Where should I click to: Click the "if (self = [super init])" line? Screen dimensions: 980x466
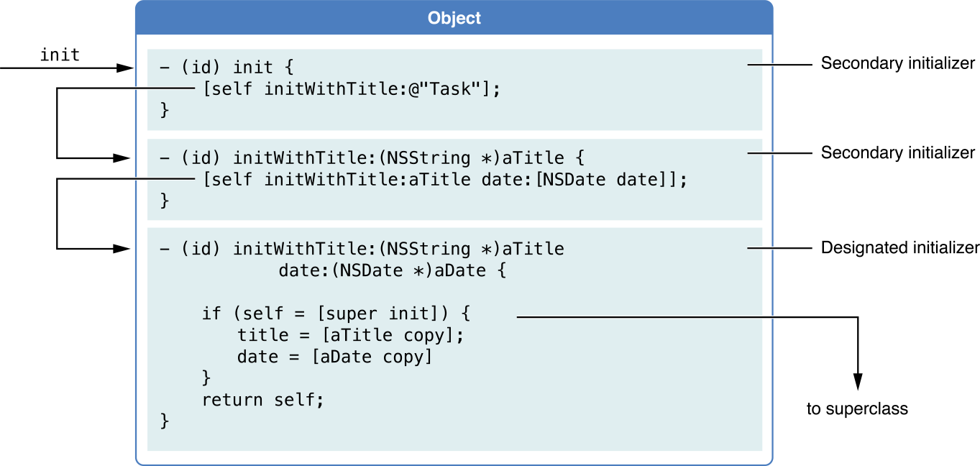click(x=335, y=314)
